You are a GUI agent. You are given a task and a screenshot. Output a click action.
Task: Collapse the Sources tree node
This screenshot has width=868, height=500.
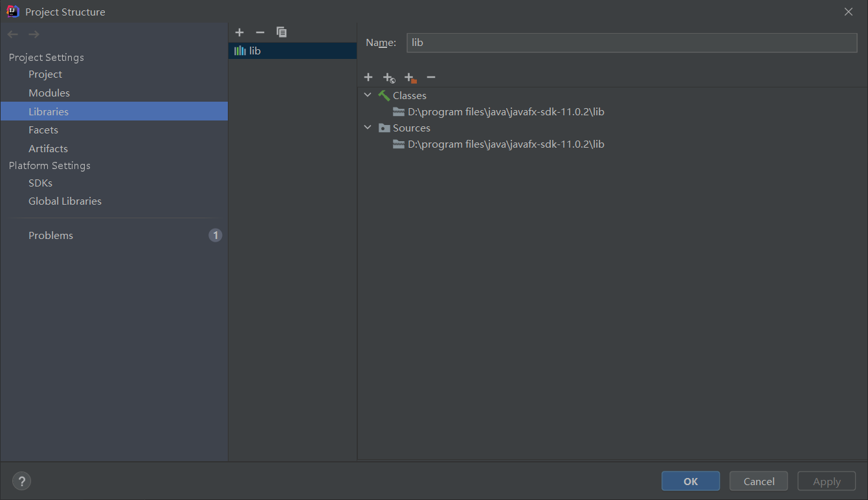368,127
